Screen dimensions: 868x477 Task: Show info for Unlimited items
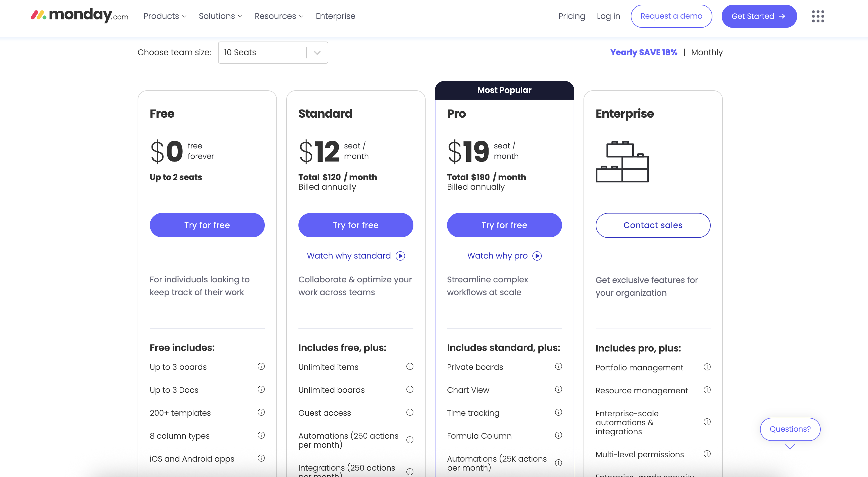(410, 366)
